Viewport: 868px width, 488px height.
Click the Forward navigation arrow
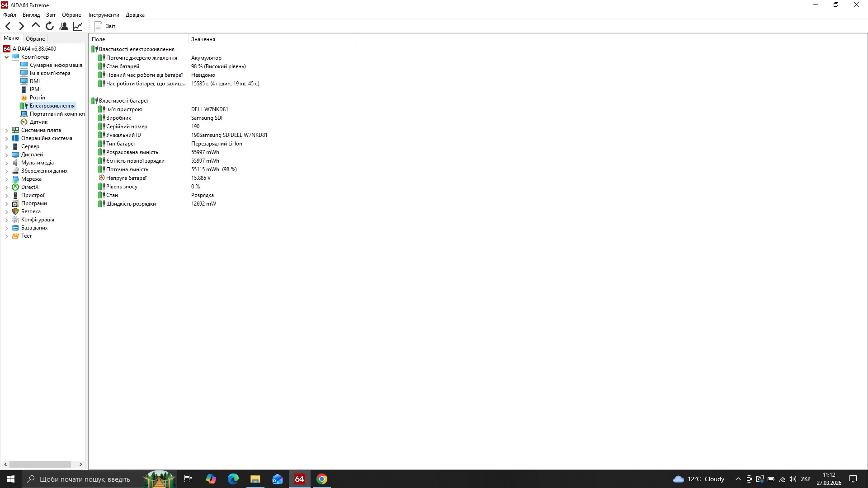21,26
